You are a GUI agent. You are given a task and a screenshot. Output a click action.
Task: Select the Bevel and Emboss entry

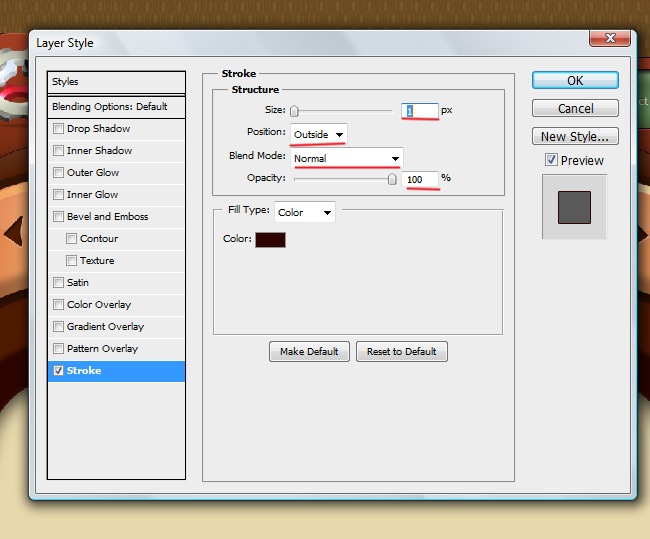(x=107, y=217)
